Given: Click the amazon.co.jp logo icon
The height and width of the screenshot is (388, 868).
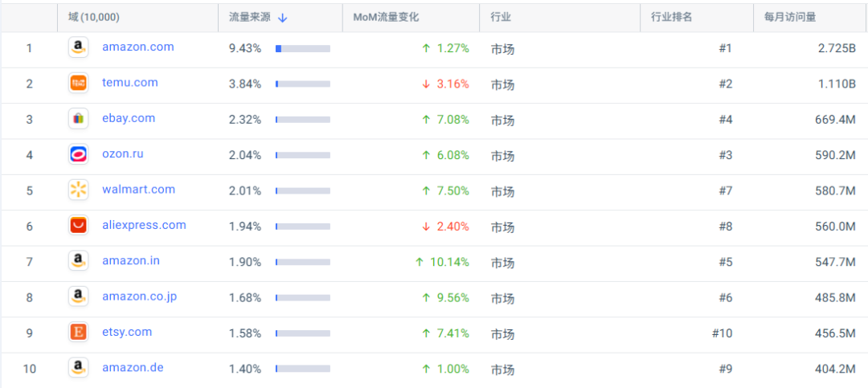Looking at the screenshot, I should click(78, 296).
